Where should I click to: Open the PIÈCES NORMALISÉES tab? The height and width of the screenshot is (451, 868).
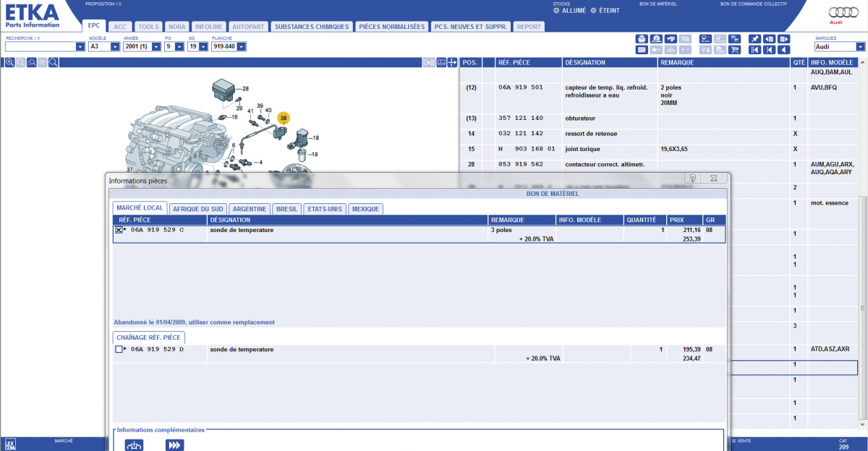(391, 27)
